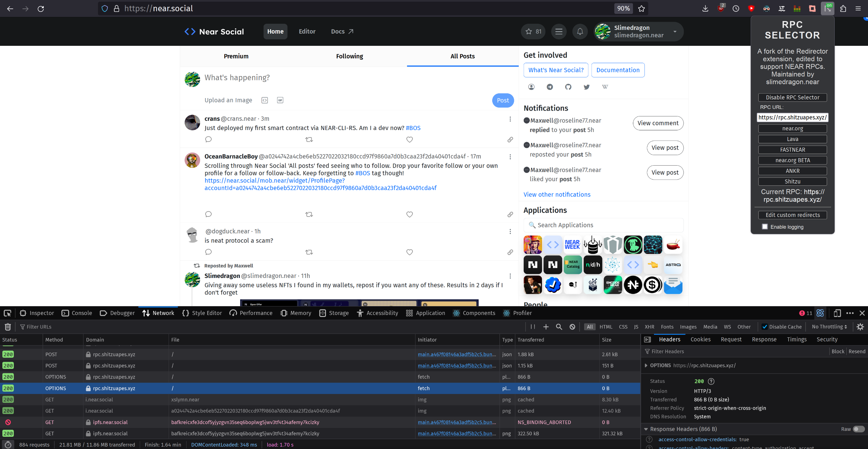The height and width of the screenshot is (449, 868).
Task: Click the notification bell icon
Action: pyautogui.click(x=580, y=32)
